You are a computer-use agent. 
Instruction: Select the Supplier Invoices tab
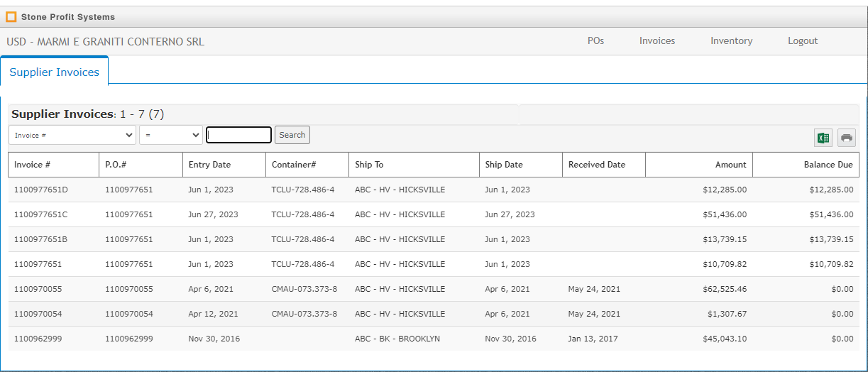coord(55,72)
